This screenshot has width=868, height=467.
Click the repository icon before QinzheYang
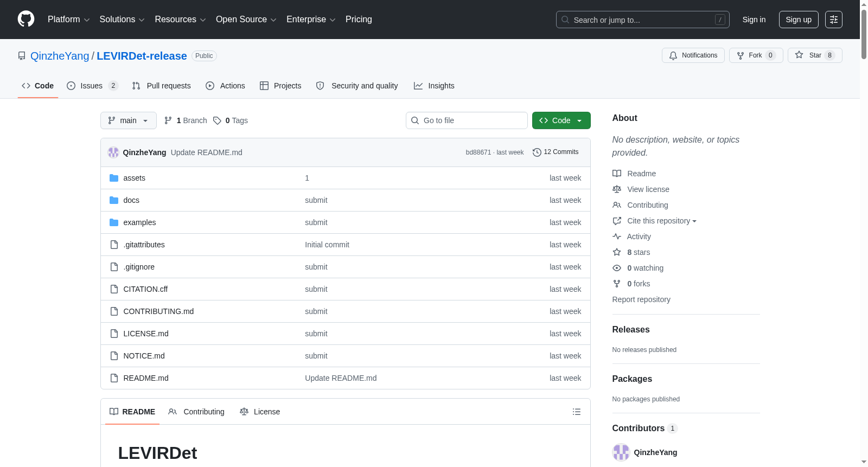click(x=22, y=56)
